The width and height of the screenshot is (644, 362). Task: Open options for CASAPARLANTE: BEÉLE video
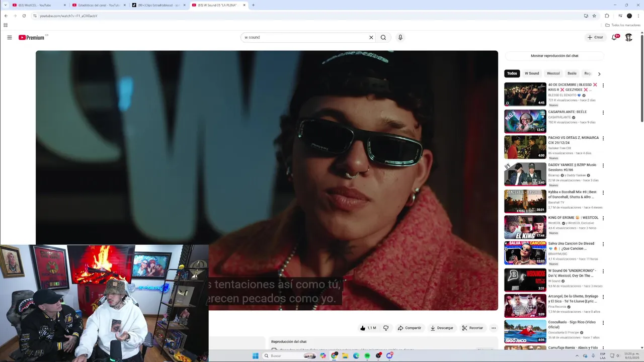point(603,113)
